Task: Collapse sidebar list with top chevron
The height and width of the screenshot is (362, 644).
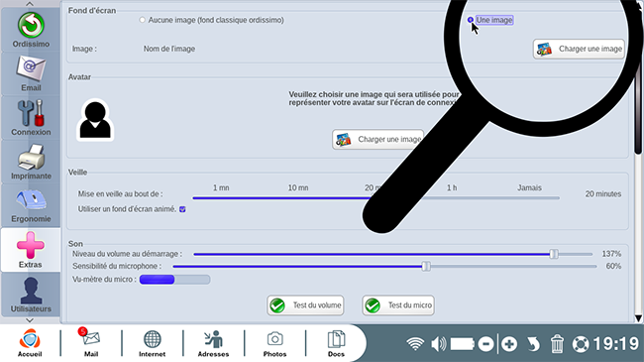Action: click(x=30, y=4)
